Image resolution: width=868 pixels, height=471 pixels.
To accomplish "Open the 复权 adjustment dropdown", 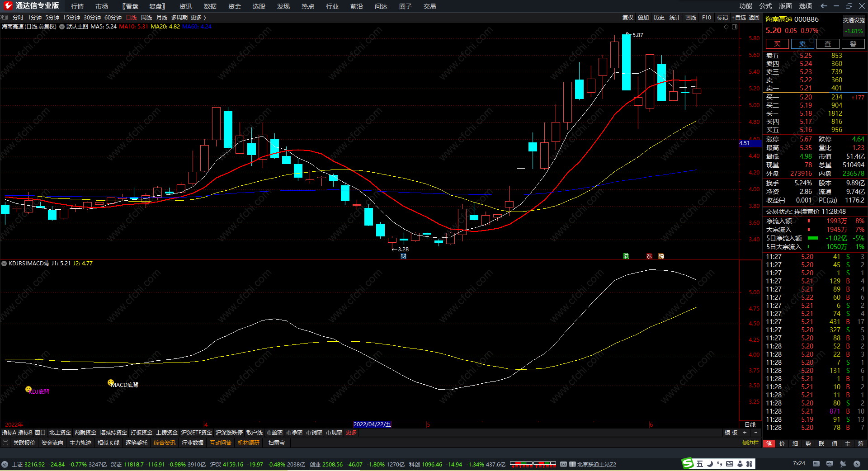I will (628, 17).
